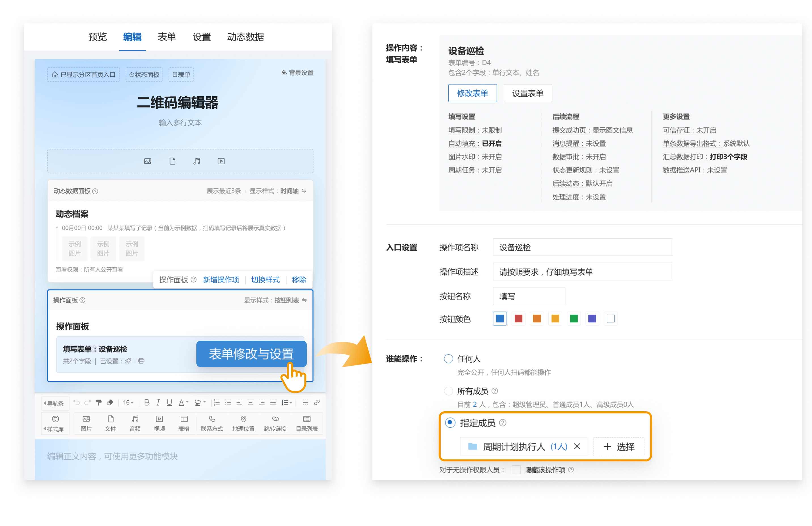
Task: Click the eraser clear-format icon
Action: [x=110, y=402]
